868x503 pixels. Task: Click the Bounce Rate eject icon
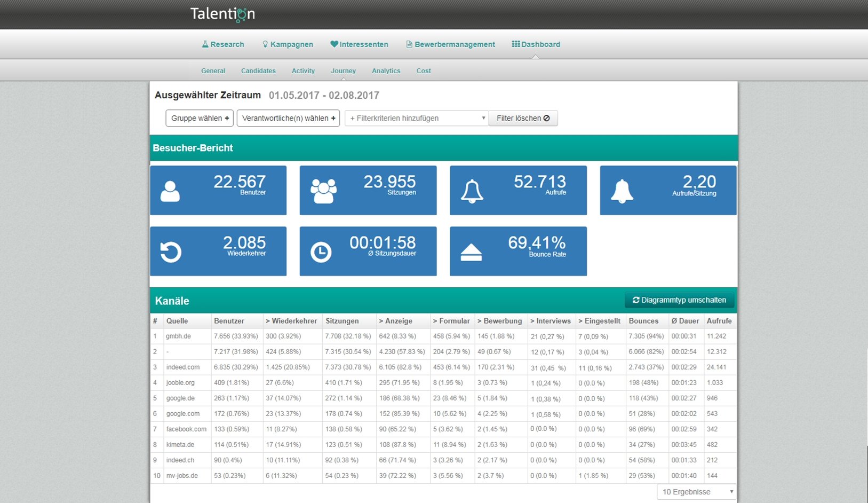pyautogui.click(x=471, y=252)
